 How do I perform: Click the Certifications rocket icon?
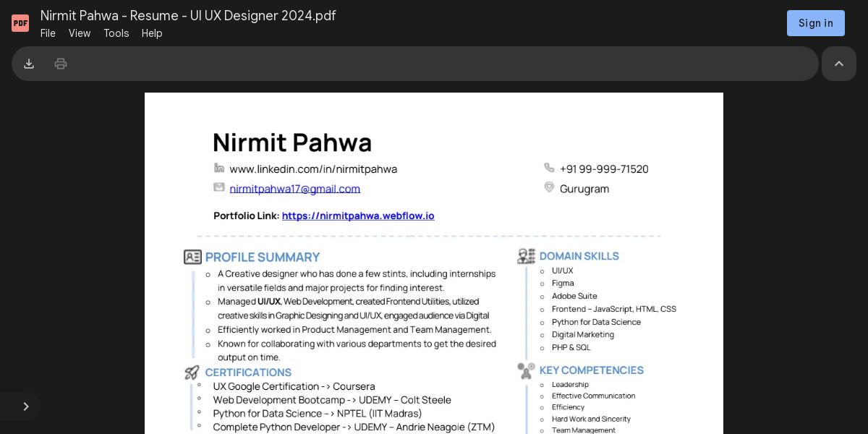(x=192, y=373)
